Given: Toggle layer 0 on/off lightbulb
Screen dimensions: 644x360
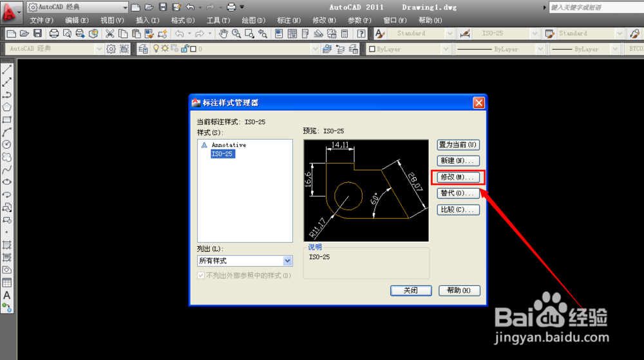Looking at the screenshot, I should click(156, 49).
